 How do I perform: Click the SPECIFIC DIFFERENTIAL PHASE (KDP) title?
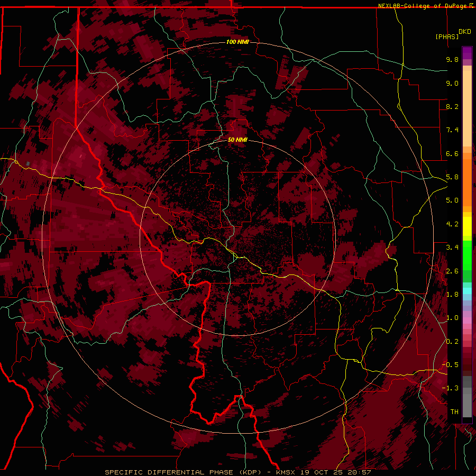(183, 472)
